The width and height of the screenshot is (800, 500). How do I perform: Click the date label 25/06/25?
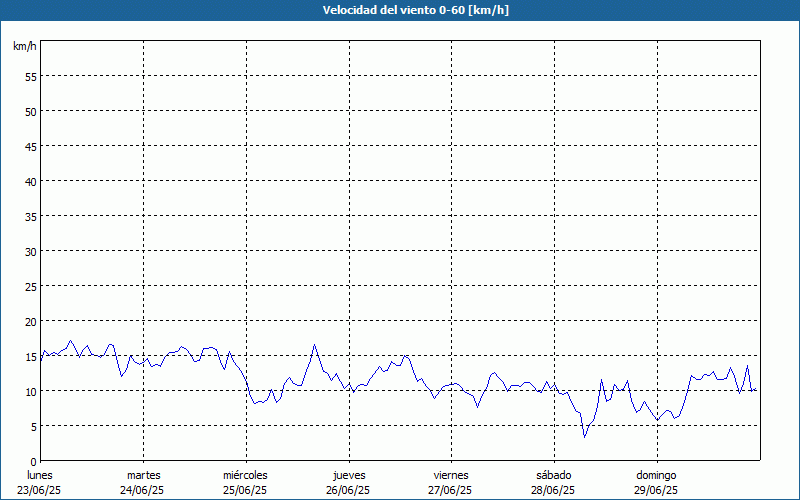(x=245, y=490)
